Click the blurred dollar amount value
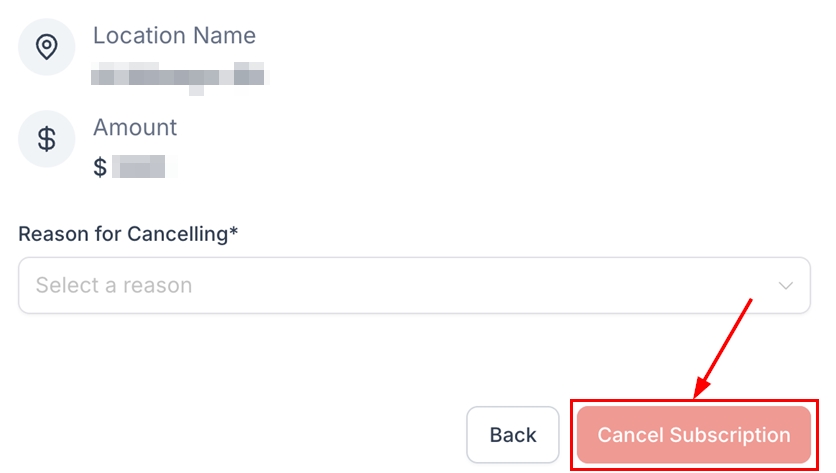836x473 pixels. click(x=139, y=167)
